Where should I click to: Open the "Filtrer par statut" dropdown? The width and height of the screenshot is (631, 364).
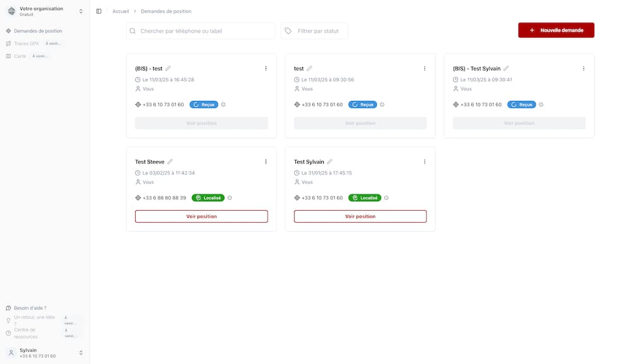(x=314, y=31)
